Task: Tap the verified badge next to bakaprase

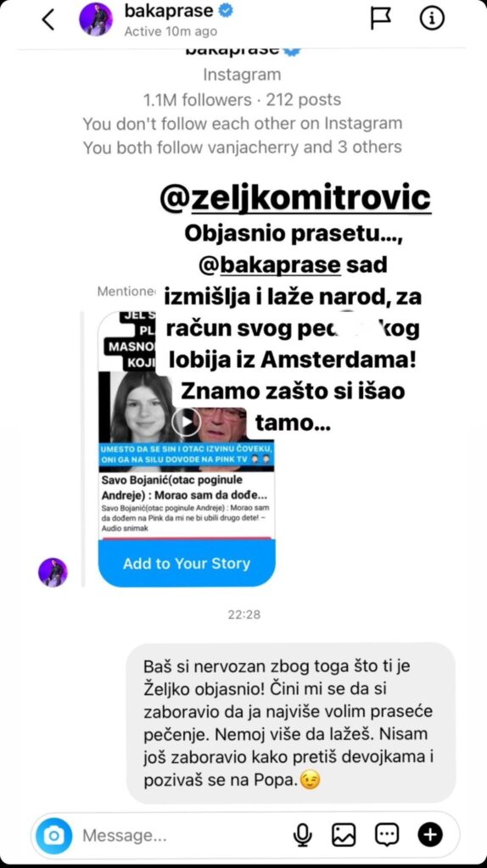Action: point(227,10)
